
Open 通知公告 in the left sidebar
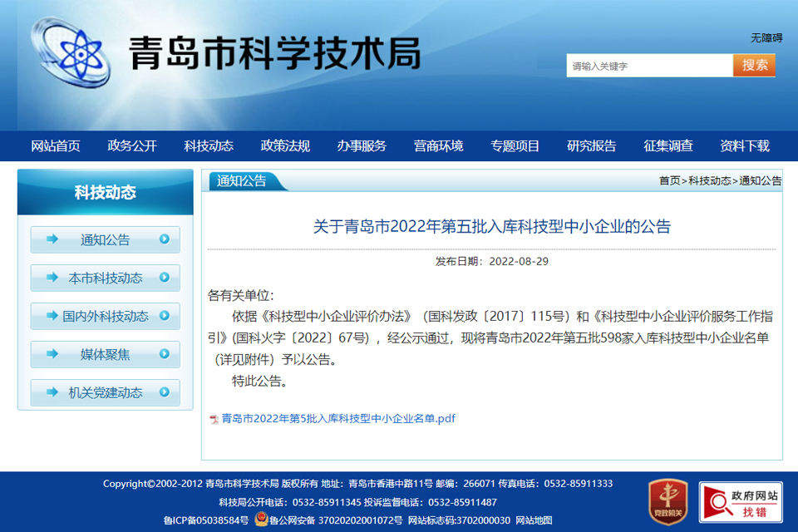coord(106,239)
